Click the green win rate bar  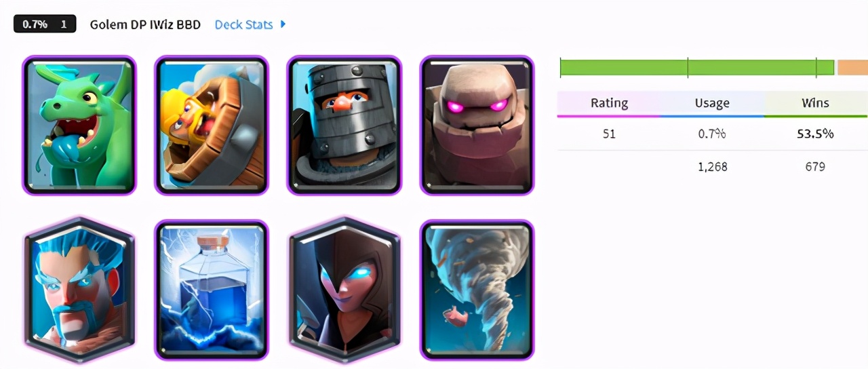click(x=696, y=67)
